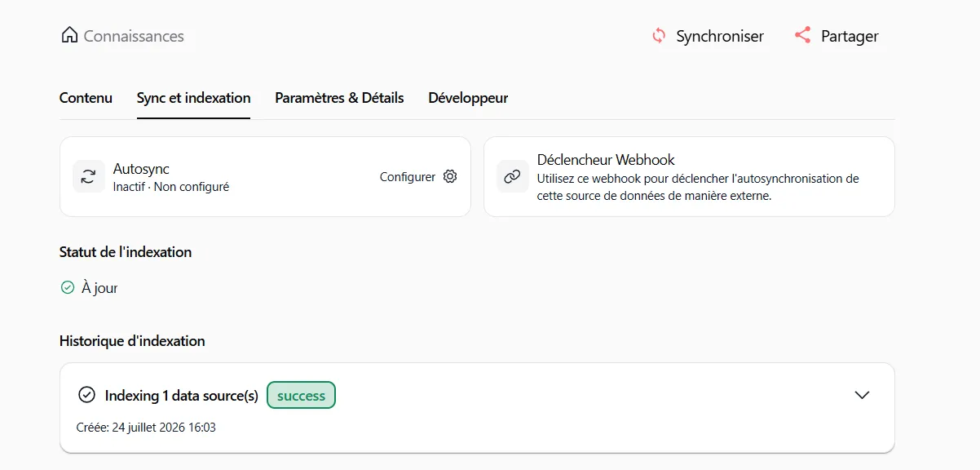Image resolution: width=980 pixels, height=470 pixels.
Task: Click the Autosync card title
Action: pyautogui.click(x=141, y=169)
